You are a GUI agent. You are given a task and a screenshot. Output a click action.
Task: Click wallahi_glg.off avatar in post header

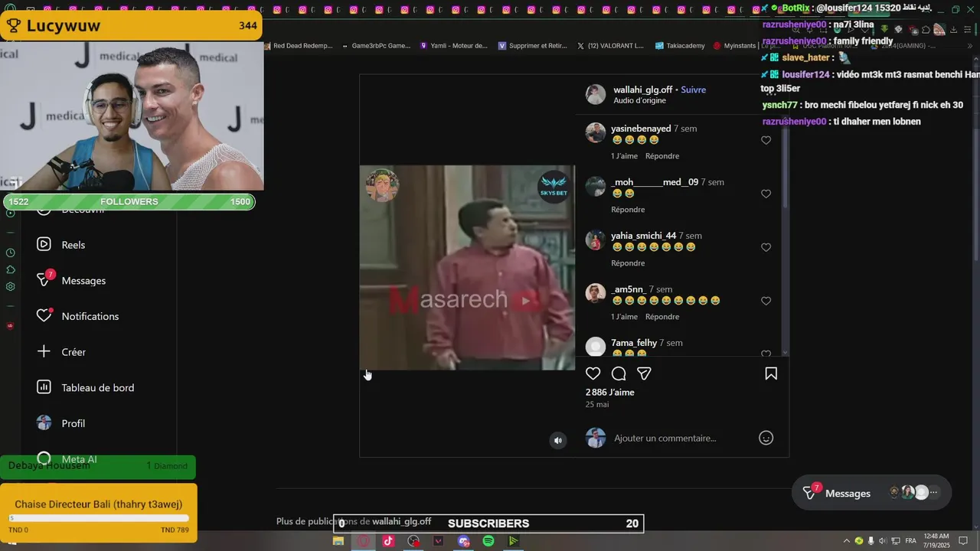coord(596,94)
